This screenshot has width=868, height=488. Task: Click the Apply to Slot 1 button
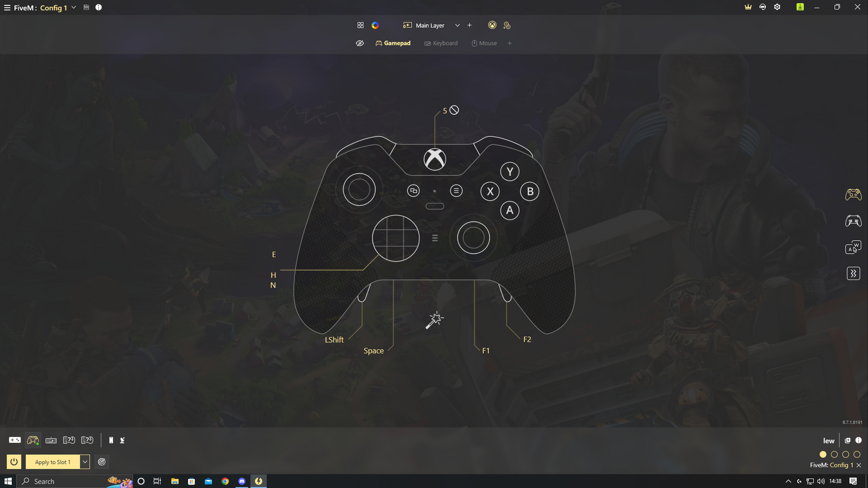click(53, 462)
